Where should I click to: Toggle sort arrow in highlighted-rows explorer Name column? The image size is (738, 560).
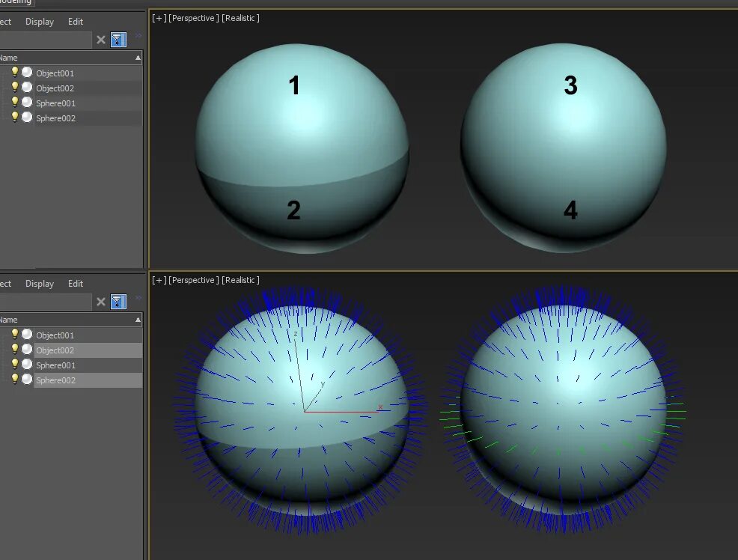coord(138,320)
